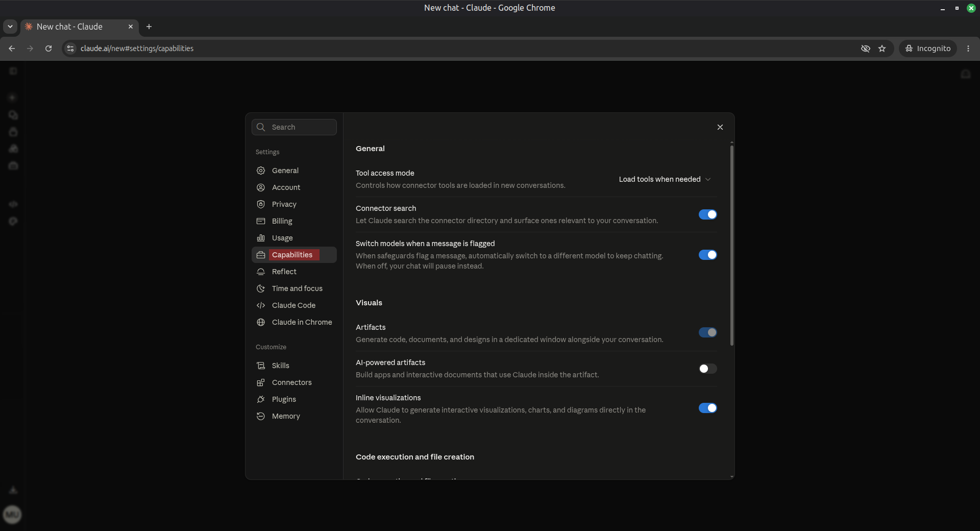Open Chrome three-dot menu
Image resolution: width=980 pixels, height=531 pixels.
pos(968,49)
